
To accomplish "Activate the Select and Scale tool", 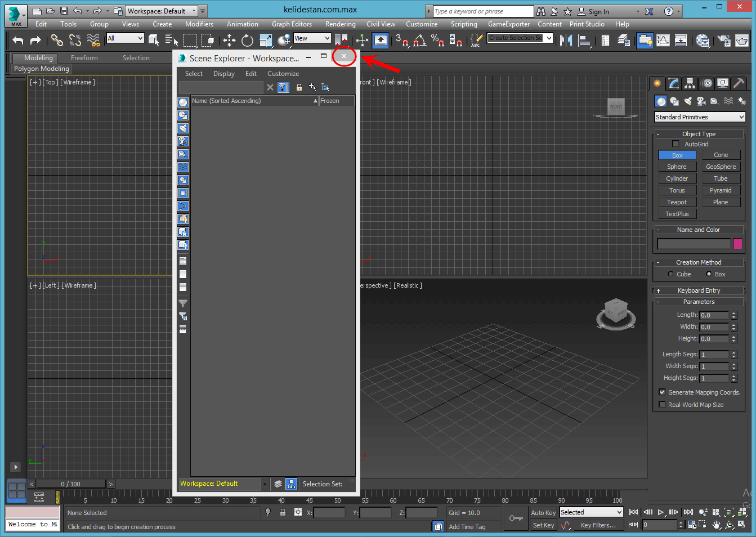I will pyautogui.click(x=266, y=39).
